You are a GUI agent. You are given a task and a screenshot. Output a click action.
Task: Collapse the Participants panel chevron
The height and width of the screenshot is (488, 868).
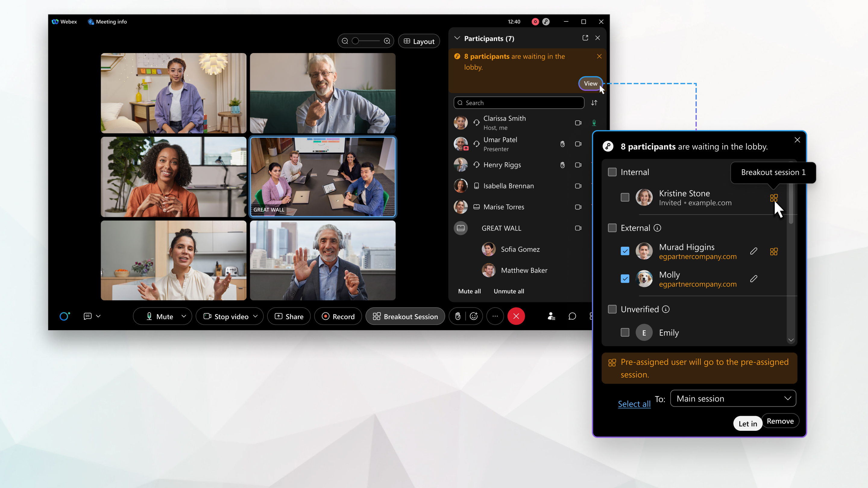tap(456, 38)
